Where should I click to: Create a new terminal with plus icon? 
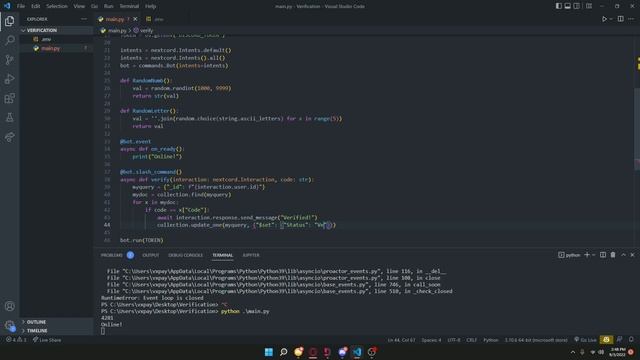(587, 255)
